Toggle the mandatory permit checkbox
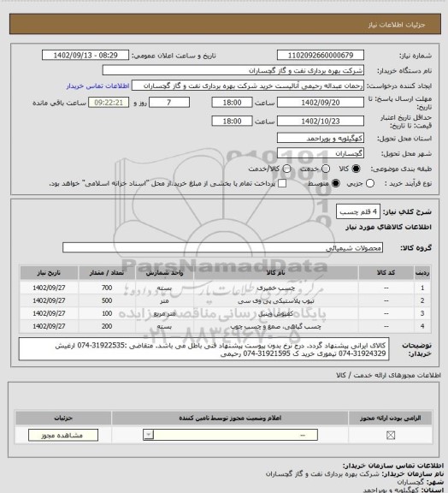This screenshot has height=493, width=448. [391, 435]
